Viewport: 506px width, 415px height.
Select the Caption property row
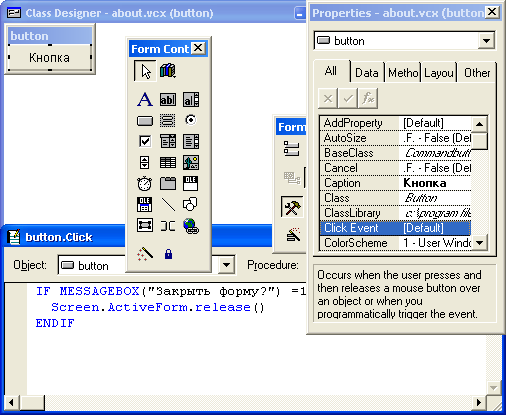click(395, 183)
